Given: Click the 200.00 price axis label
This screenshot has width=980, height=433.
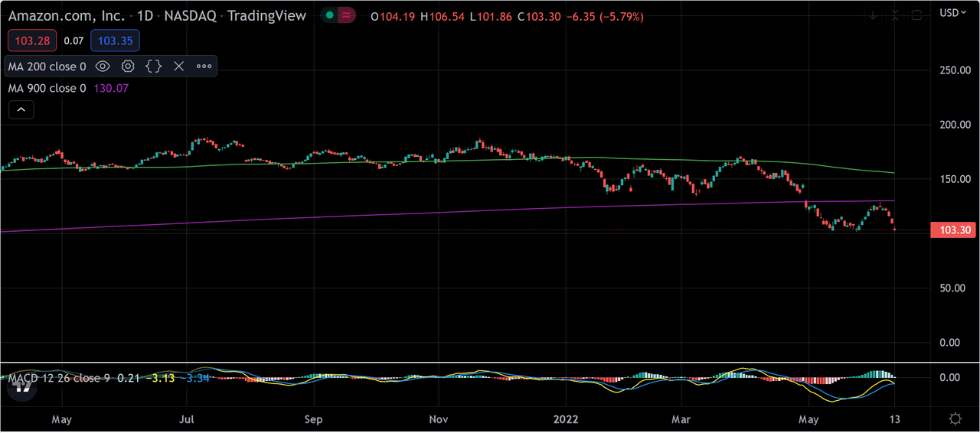Looking at the screenshot, I should pyautogui.click(x=954, y=124).
